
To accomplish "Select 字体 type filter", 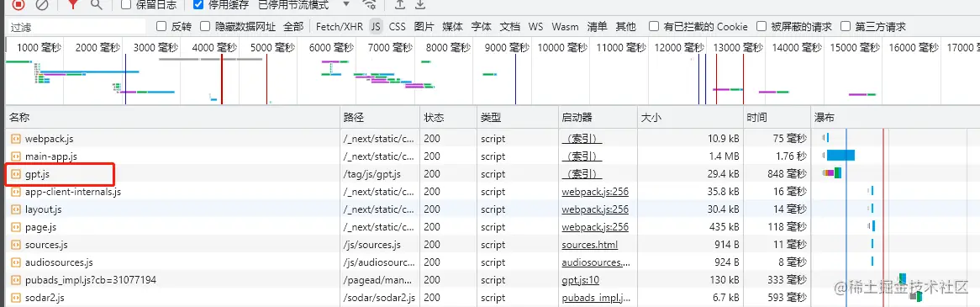I will [x=482, y=26].
